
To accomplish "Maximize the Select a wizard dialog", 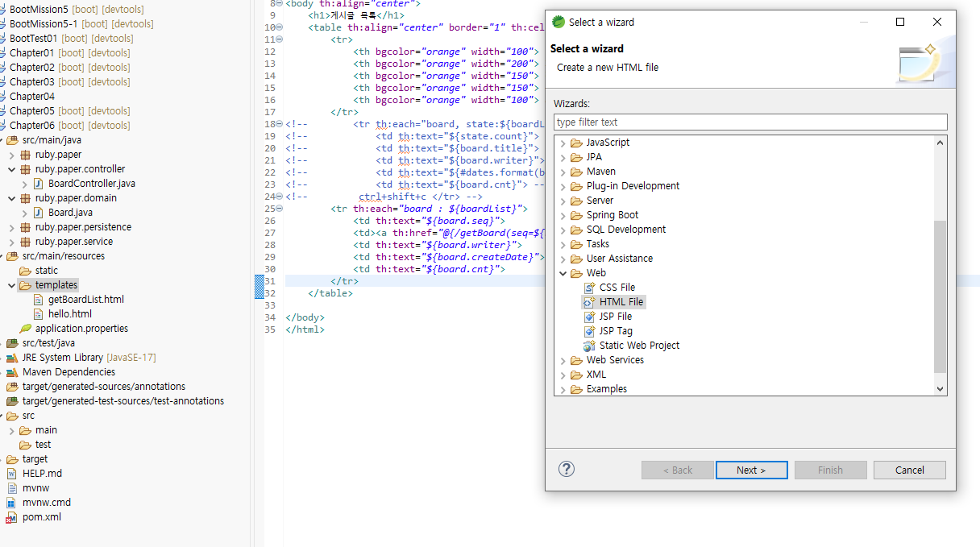I will [x=900, y=22].
